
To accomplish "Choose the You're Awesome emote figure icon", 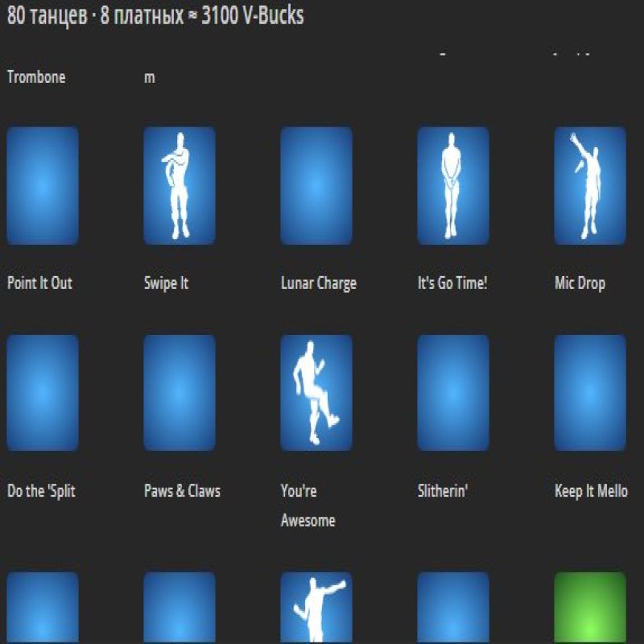I will (x=316, y=394).
